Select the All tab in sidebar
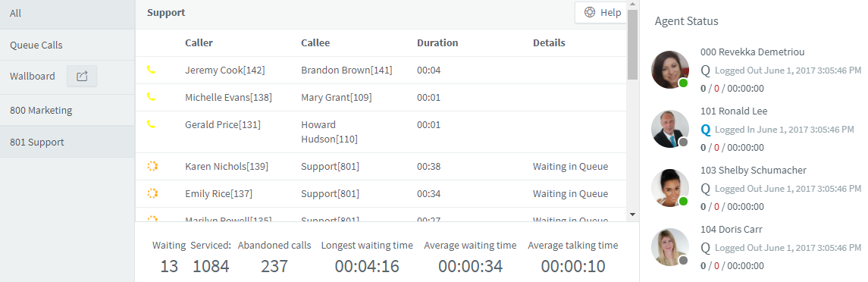 (x=67, y=14)
